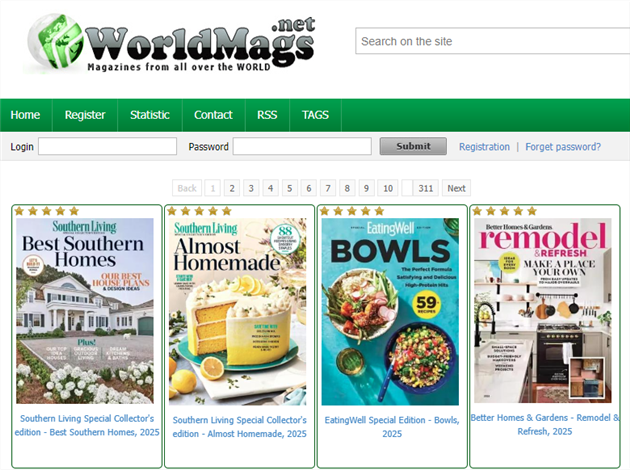Open Best Southern Homes cover thumbnail
Viewport: 630px width, 470px height.
coord(85,311)
